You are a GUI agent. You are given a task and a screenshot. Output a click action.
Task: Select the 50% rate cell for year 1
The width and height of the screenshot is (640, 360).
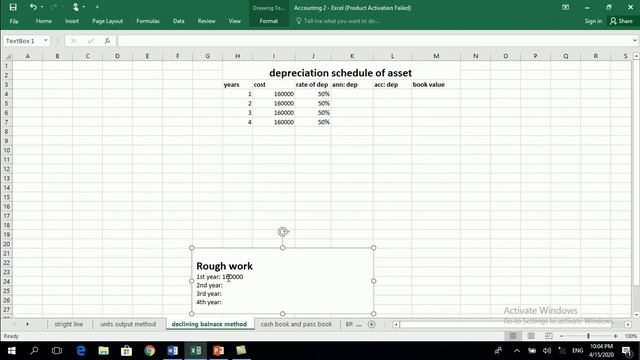313,94
